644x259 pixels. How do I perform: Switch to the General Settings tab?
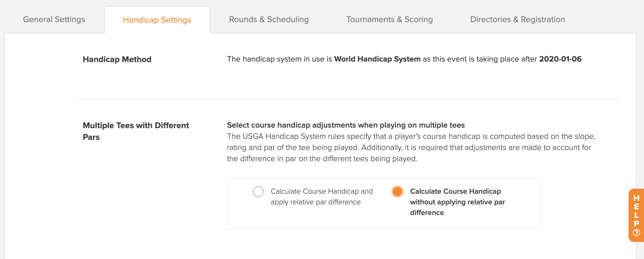click(54, 19)
